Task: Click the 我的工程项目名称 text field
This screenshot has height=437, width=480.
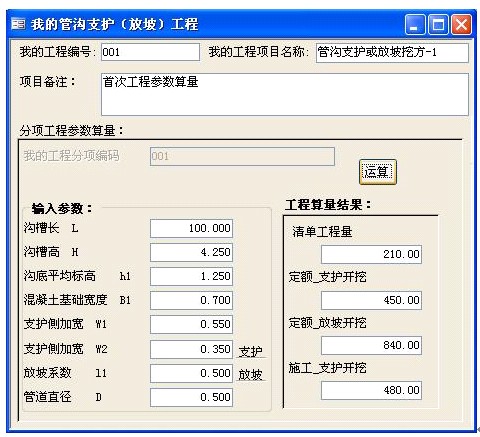Action: (x=392, y=52)
